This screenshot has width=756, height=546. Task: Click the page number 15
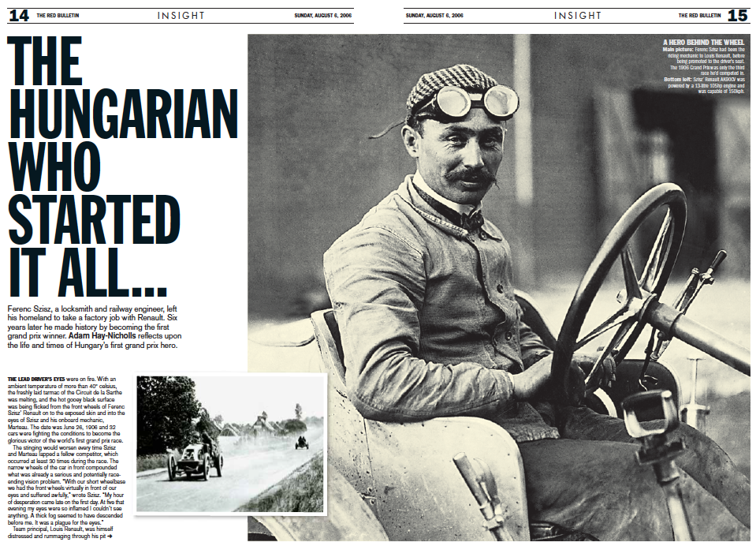737,15
